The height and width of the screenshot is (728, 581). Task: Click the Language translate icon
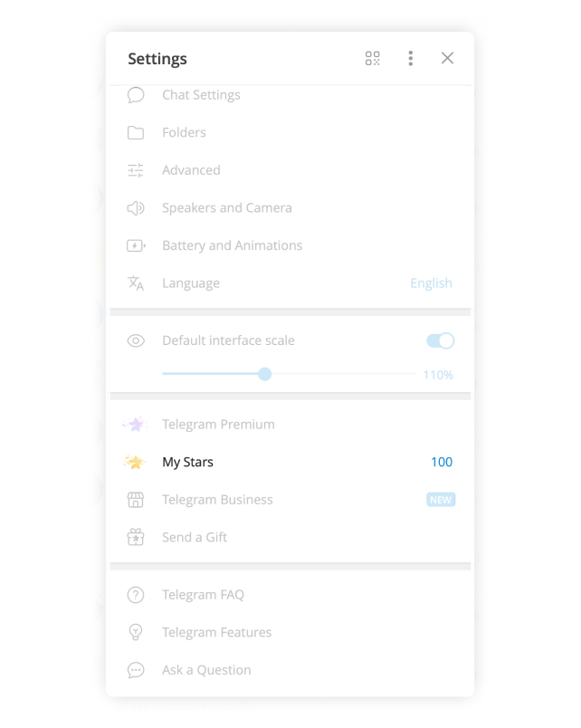click(x=136, y=283)
